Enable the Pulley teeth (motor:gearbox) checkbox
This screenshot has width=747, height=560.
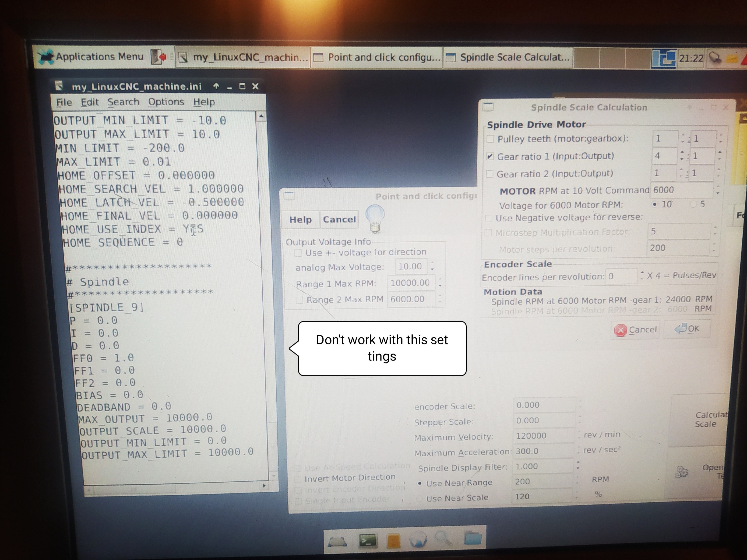tap(490, 139)
